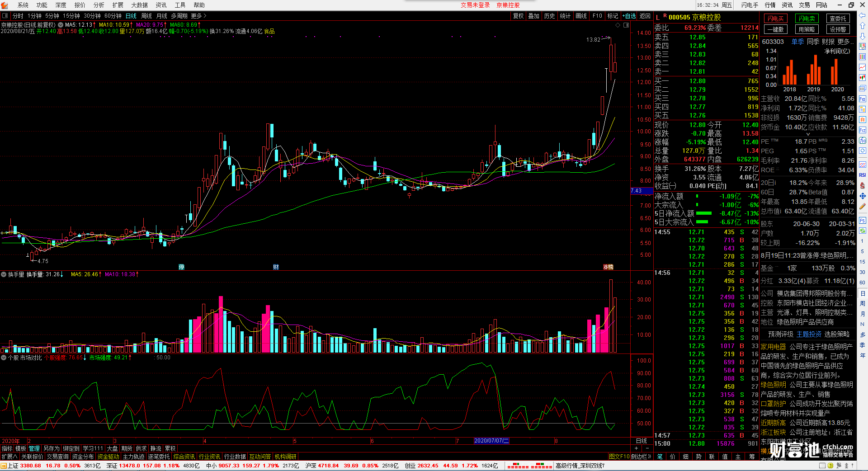Toggle 复权 price adjustment
This screenshot has width=868, height=471.
(x=518, y=16)
